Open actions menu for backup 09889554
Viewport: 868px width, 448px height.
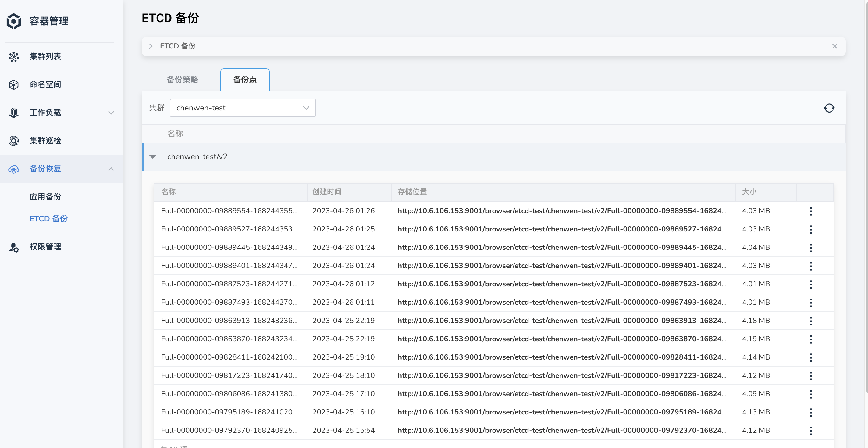(x=811, y=211)
